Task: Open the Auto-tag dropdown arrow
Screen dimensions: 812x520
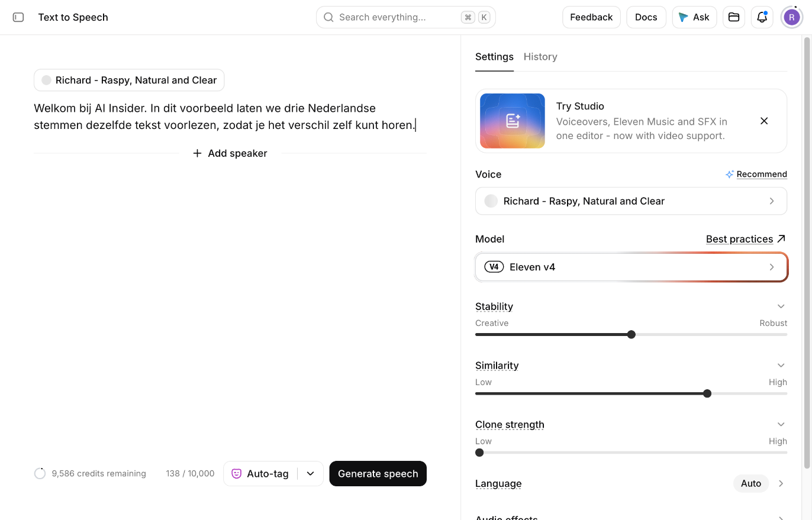Action: click(310, 474)
